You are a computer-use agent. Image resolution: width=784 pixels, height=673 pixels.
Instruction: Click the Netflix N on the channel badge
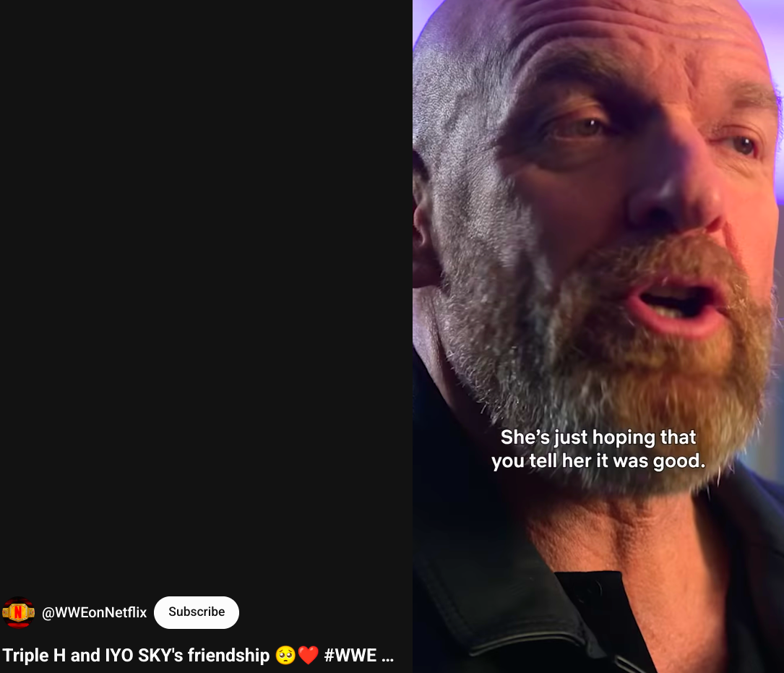[19, 612]
